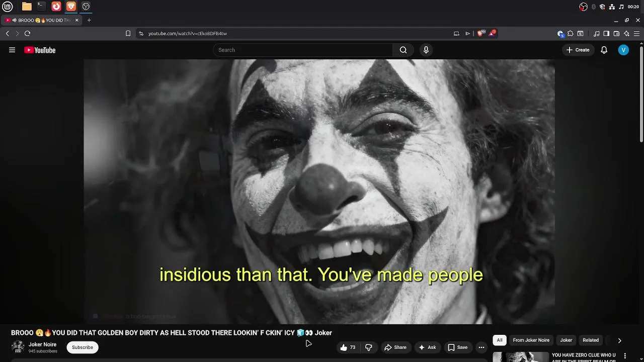View site settings icon in address bar
Viewport: 644px width, 362px height.
click(x=141, y=34)
